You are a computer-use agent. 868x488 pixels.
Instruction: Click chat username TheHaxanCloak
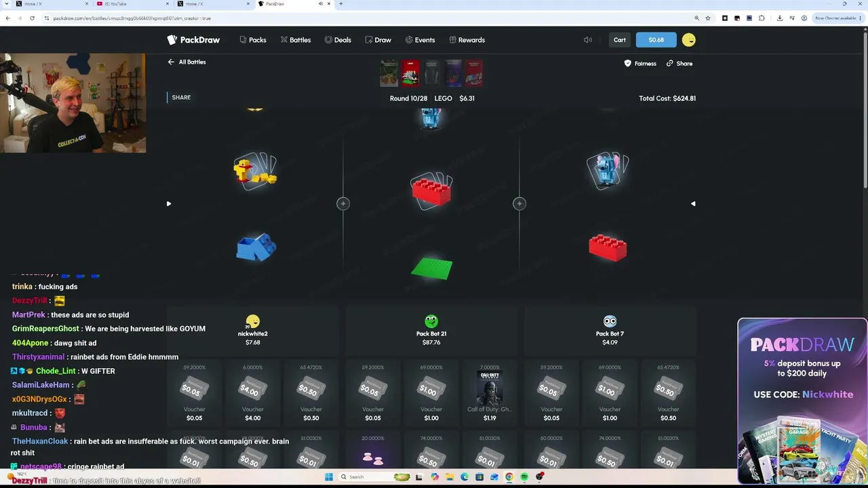pyautogui.click(x=40, y=441)
